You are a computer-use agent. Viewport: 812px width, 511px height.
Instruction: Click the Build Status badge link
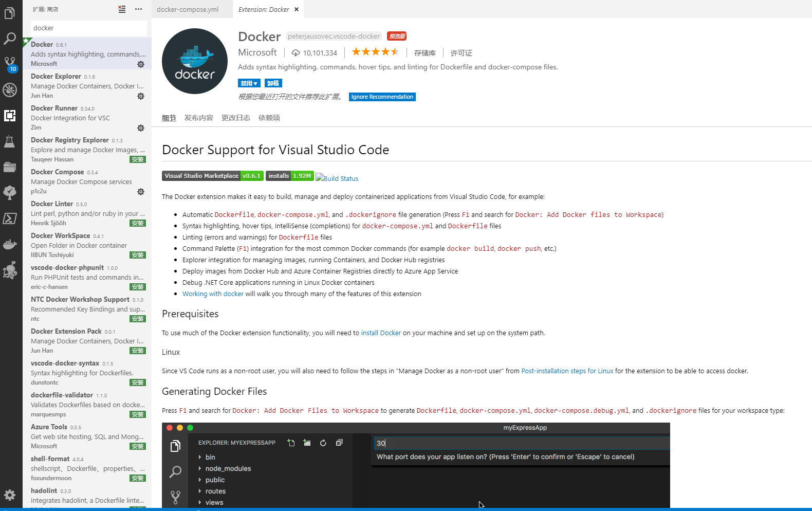point(337,178)
